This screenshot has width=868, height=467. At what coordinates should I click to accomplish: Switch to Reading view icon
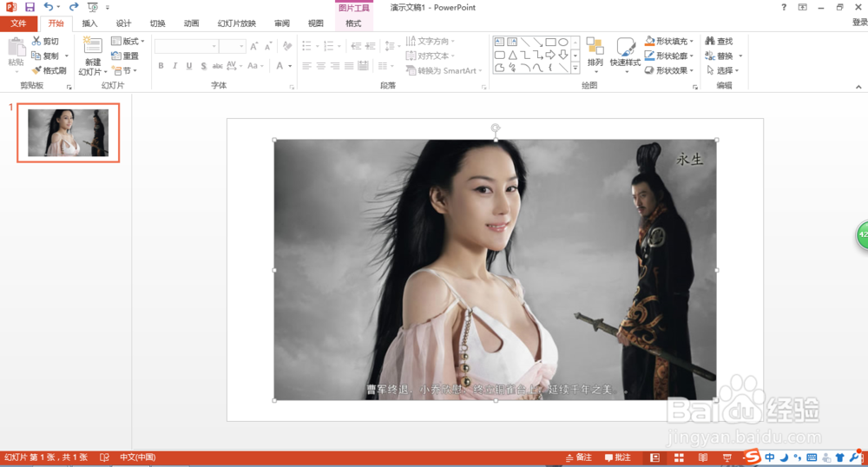(703, 457)
